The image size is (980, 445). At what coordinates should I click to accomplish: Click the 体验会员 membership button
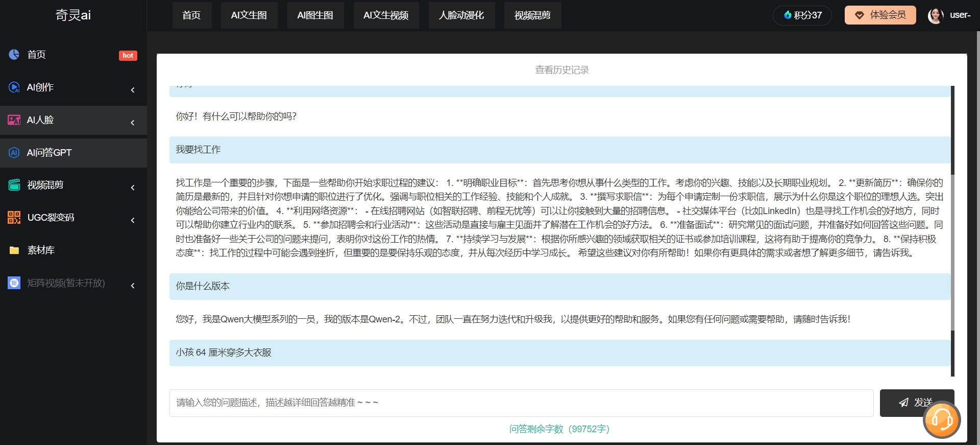coord(880,15)
